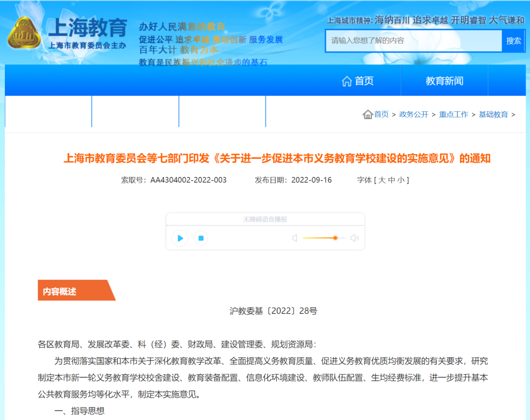Screen dimensions: 530x420
Task: Play the accessible audio broadcast
Action: 180,238
